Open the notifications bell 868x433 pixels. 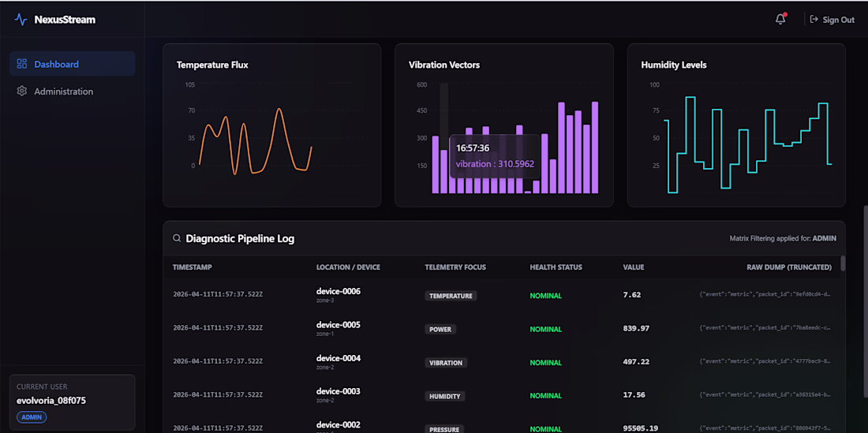pos(780,19)
